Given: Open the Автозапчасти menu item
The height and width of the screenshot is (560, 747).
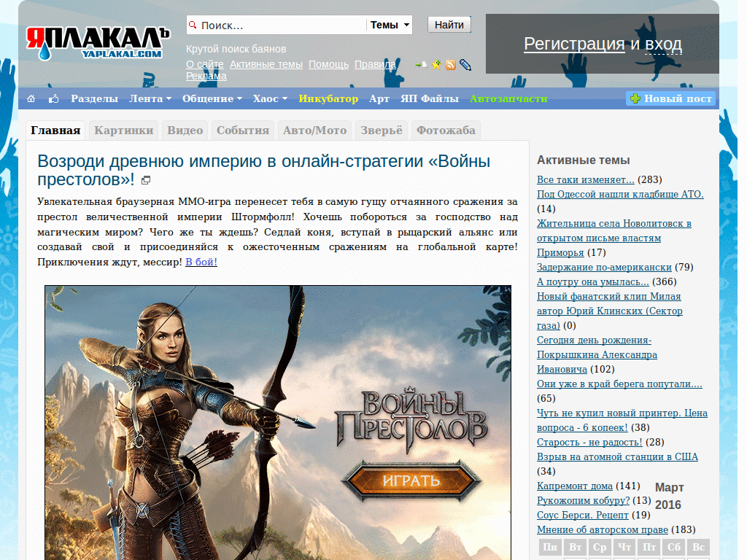Looking at the screenshot, I should pos(508,98).
